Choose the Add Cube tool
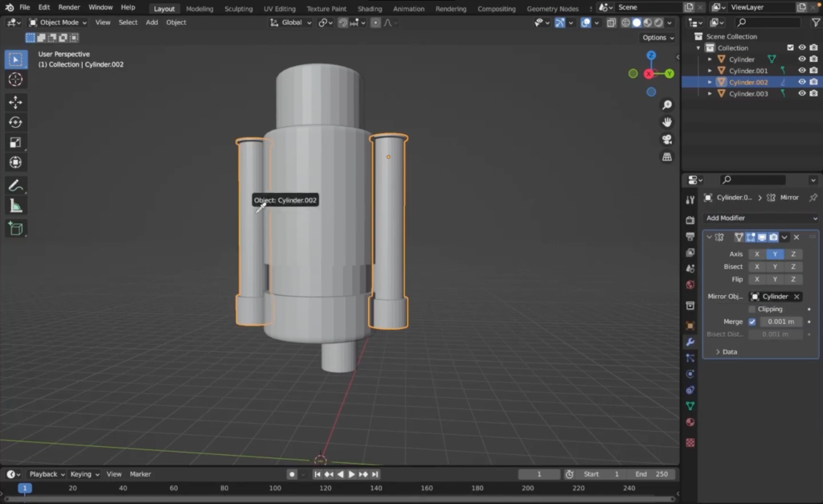Viewport: 823px width, 504px height. pos(15,229)
